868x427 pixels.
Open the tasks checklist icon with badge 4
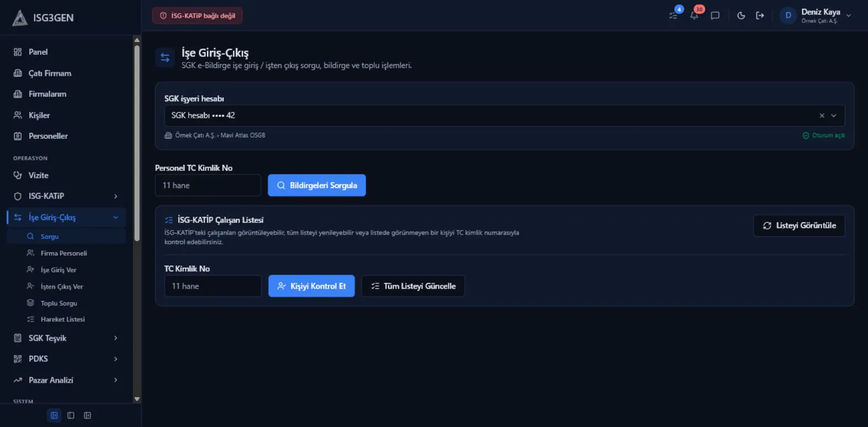pos(673,15)
